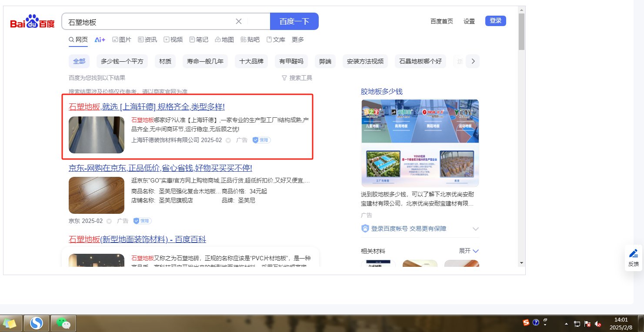Click the 搜索工具 filter icon
Viewport: 644px width, 332px height.
point(284,78)
